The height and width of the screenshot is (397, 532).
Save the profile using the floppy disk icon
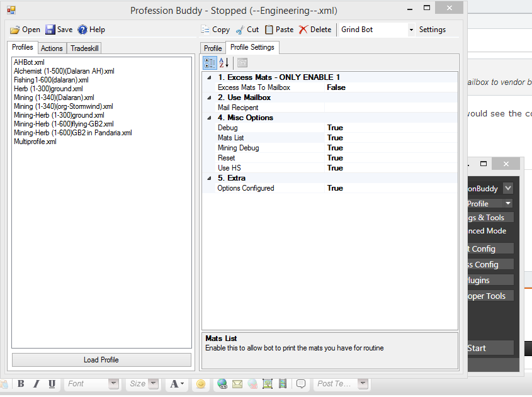pos(50,30)
